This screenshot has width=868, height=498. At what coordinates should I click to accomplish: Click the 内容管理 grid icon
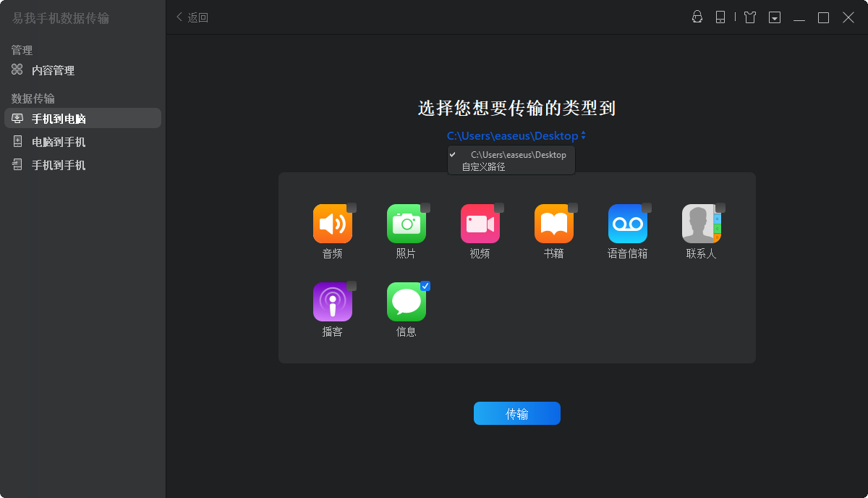click(17, 70)
